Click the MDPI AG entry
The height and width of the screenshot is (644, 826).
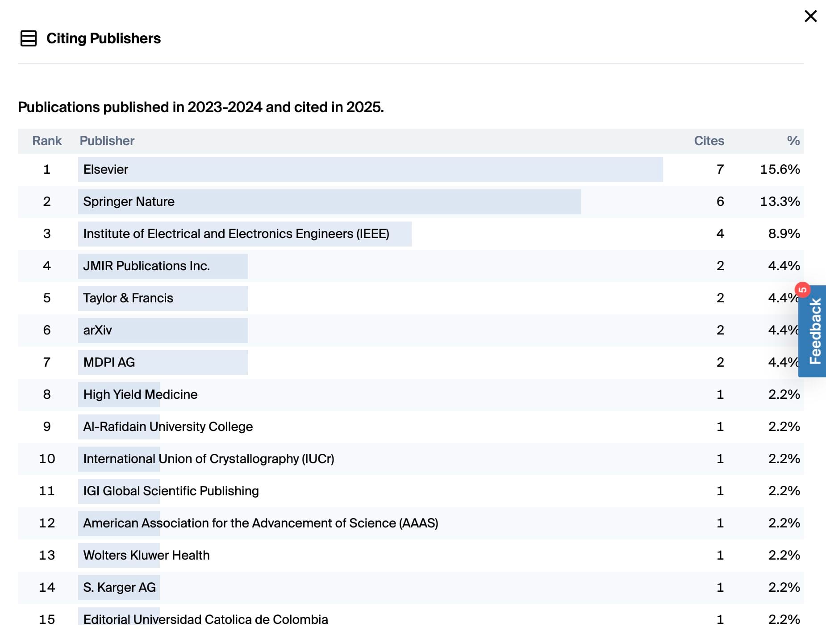click(109, 362)
